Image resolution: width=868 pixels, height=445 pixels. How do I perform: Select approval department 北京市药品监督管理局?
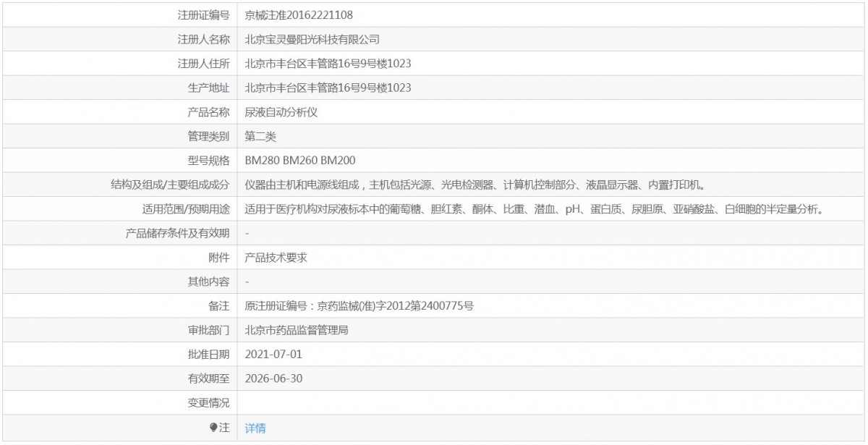(297, 330)
